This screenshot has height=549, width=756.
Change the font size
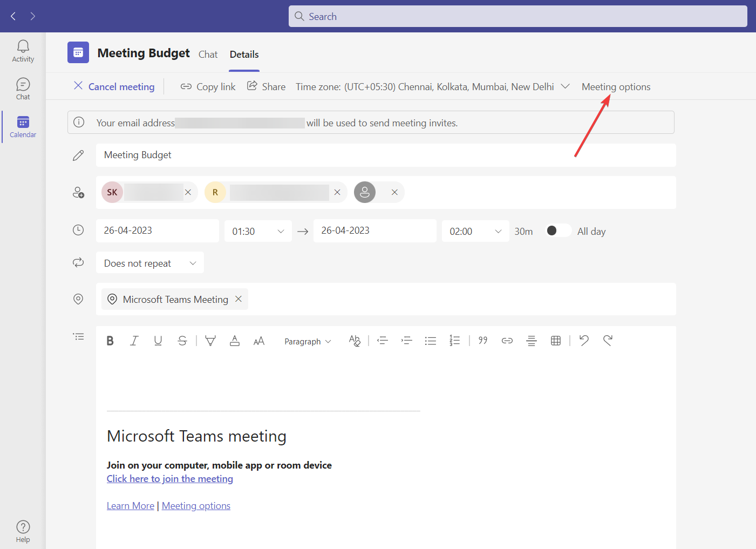click(259, 341)
